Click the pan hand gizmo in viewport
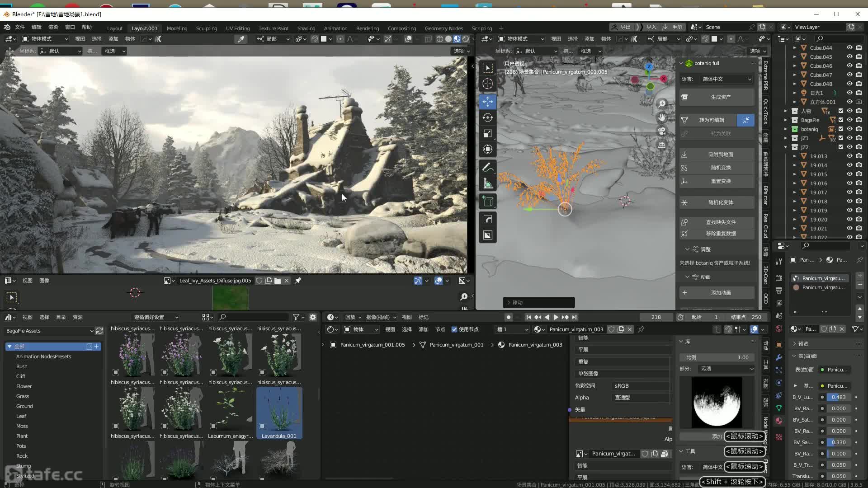 tap(662, 117)
